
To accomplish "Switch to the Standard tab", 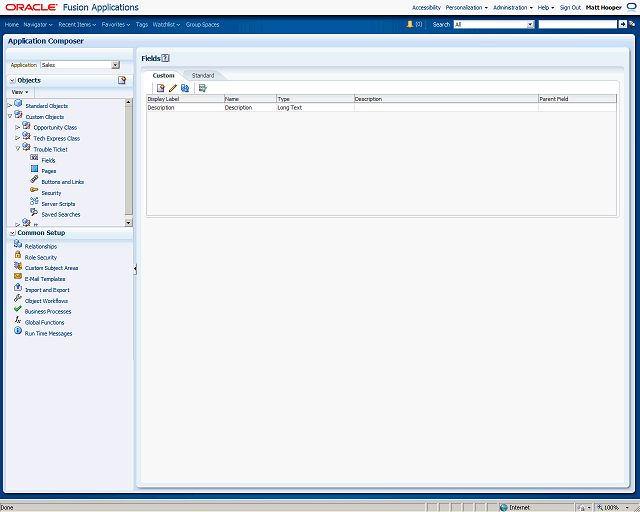I will point(203,76).
